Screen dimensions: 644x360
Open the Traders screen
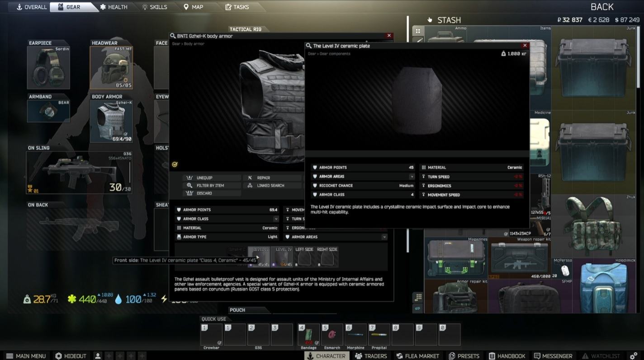(x=371, y=356)
